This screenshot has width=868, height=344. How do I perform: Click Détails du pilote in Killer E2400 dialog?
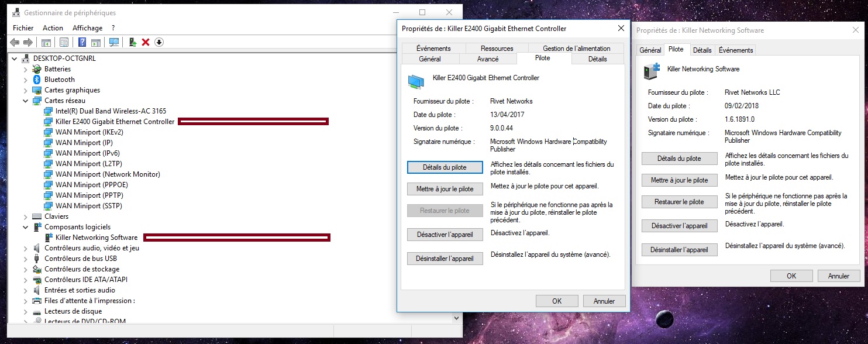click(445, 167)
